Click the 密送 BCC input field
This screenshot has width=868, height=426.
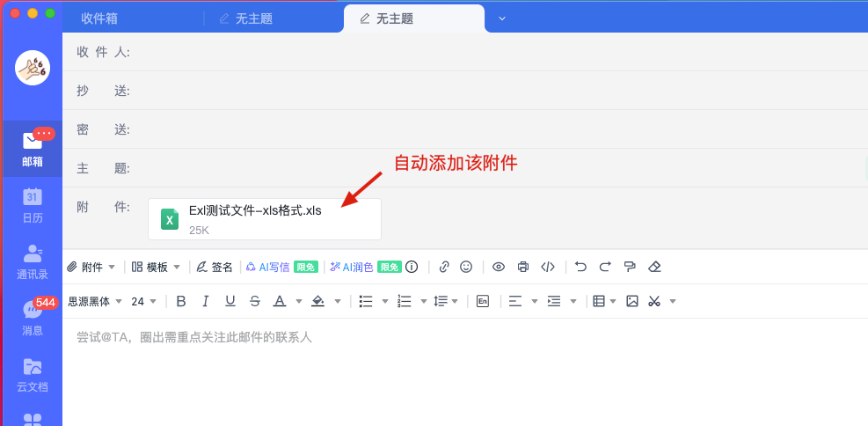coord(501,129)
